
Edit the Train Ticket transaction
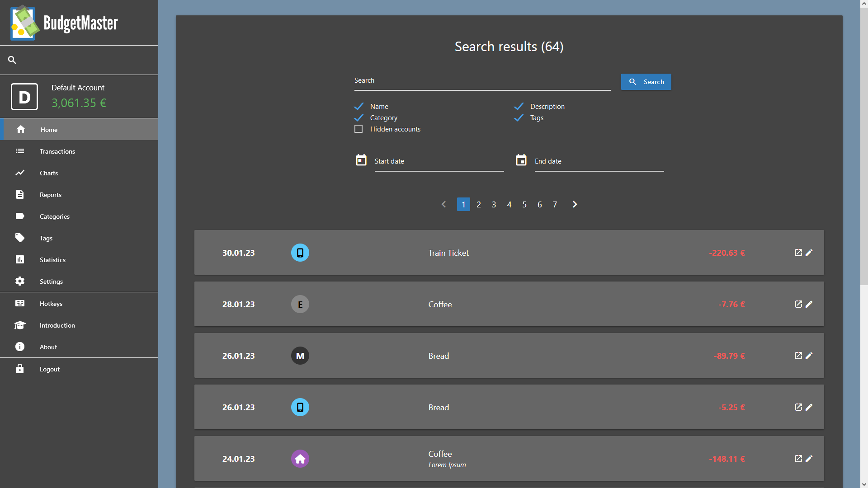809,253
